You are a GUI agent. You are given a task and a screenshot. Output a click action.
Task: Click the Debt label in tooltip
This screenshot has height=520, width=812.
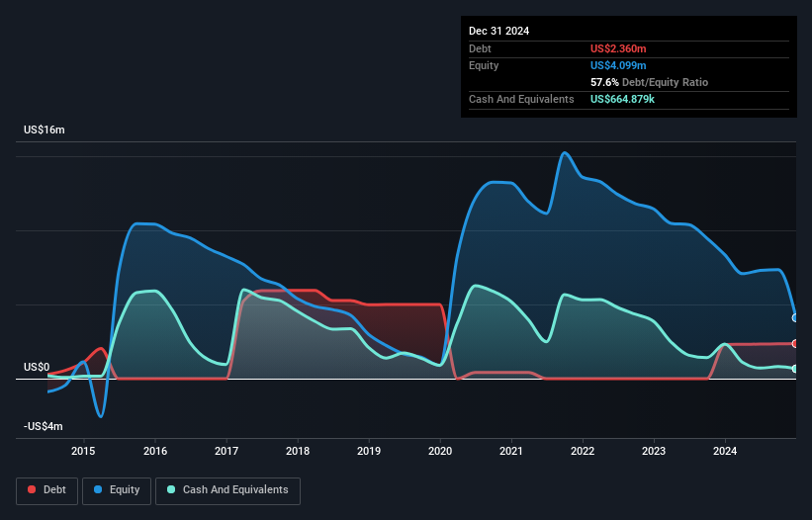tap(480, 48)
